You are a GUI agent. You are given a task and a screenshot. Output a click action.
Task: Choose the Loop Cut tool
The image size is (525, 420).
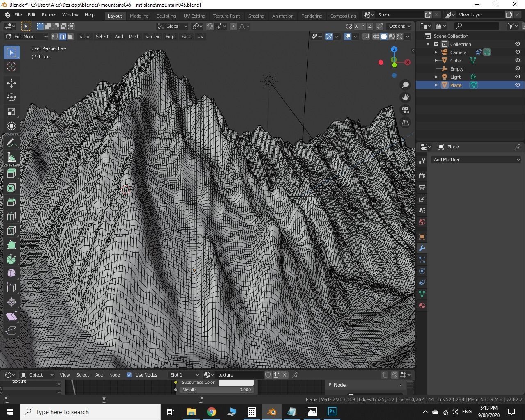click(x=11, y=216)
